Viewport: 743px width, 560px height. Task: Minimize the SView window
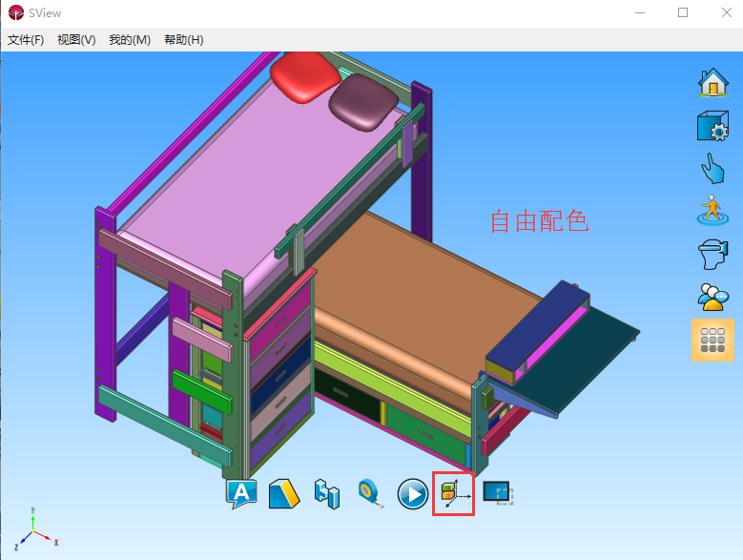point(640,12)
